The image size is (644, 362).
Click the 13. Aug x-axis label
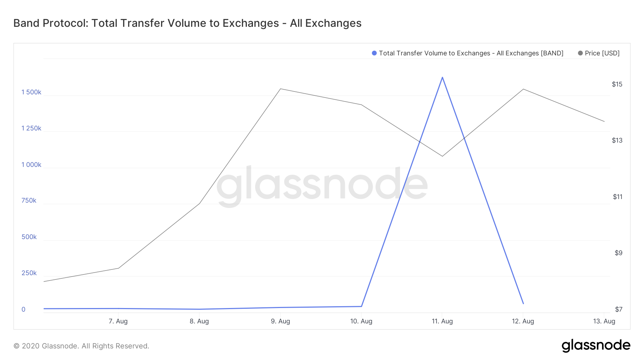coord(604,321)
